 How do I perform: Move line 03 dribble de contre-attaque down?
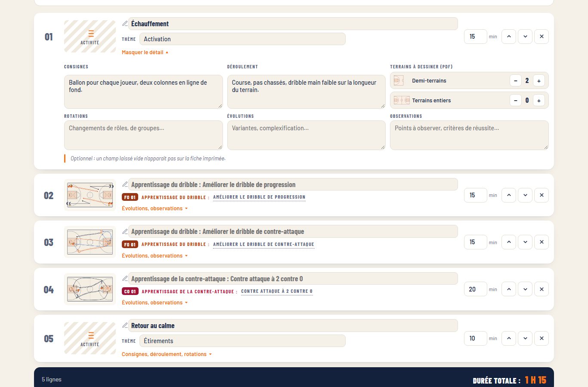click(x=525, y=242)
